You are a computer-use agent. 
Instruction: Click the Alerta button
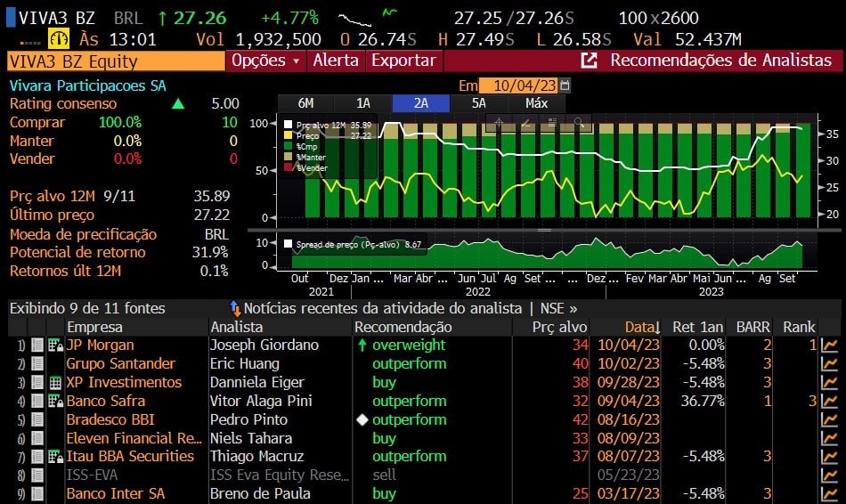(336, 61)
